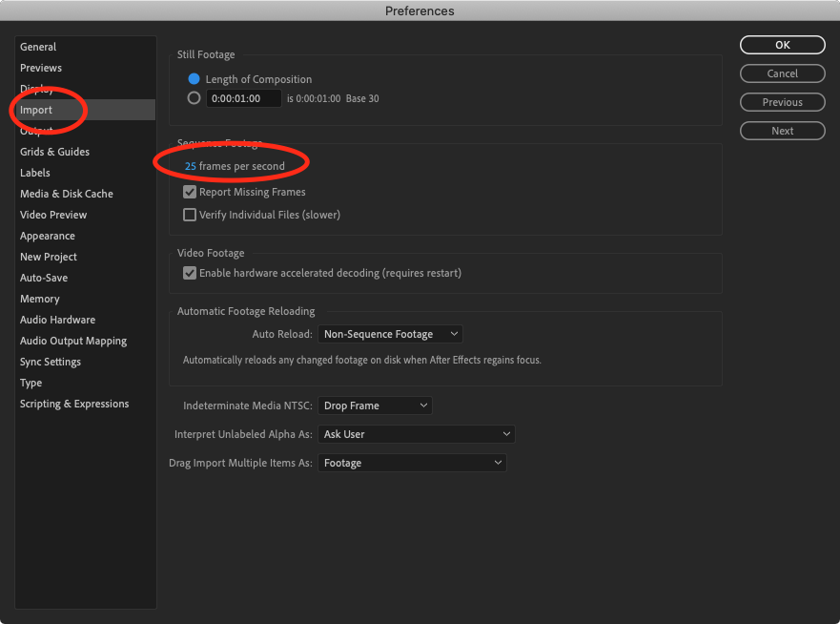Select the Previews category in sidebar
The height and width of the screenshot is (624, 840).
(41, 67)
